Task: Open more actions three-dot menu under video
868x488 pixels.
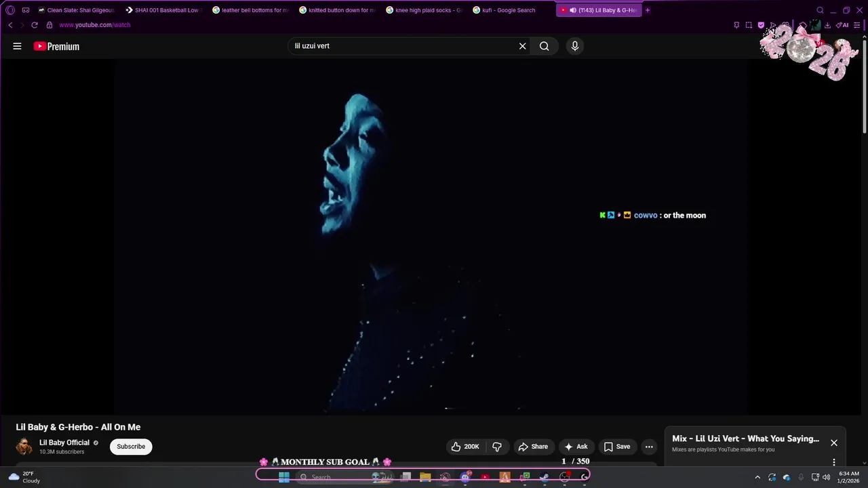Action: pyautogui.click(x=649, y=447)
